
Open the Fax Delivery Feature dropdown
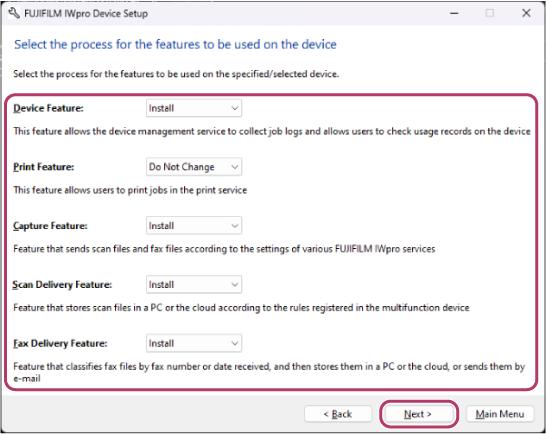[x=194, y=343]
